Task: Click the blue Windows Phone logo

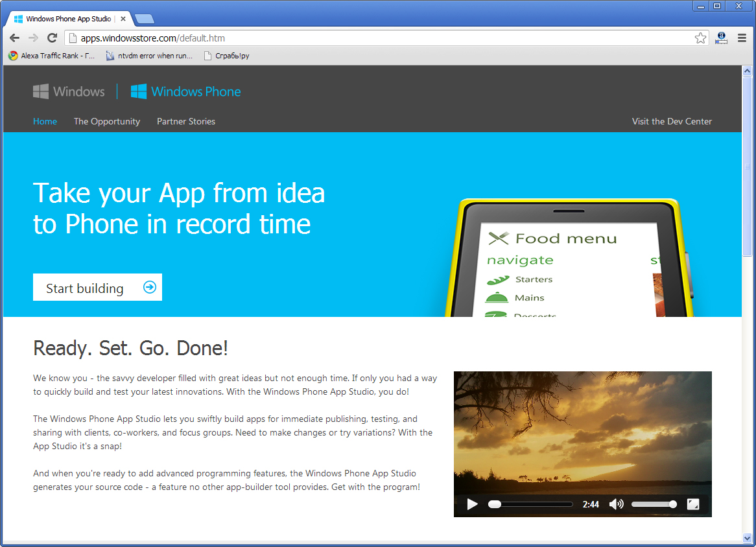Action: [x=185, y=91]
